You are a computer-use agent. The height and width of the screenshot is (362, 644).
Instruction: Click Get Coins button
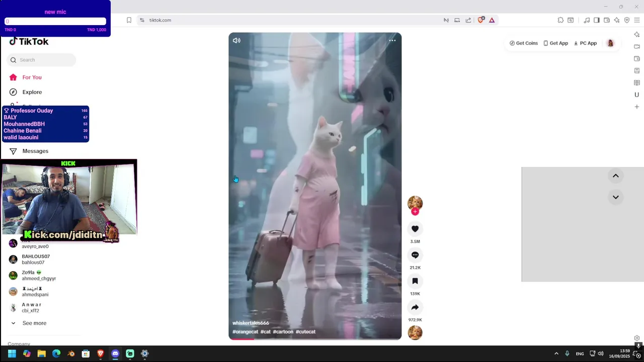[x=524, y=43]
